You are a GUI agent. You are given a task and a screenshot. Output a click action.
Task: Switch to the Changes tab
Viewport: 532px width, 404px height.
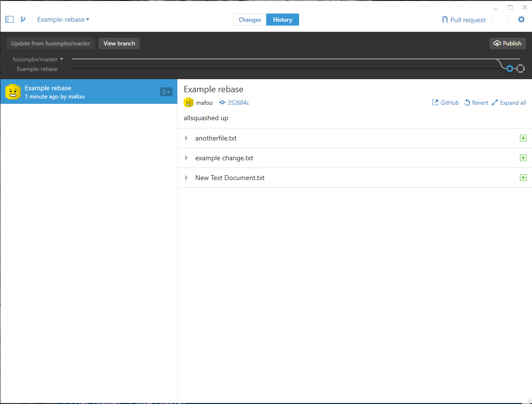pos(250,20)
